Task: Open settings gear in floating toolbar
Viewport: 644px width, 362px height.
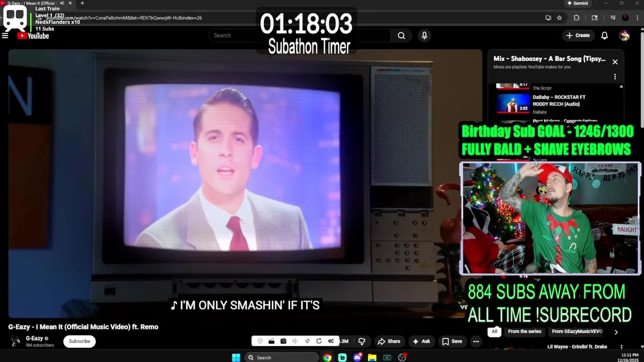Action: [331, 341]
